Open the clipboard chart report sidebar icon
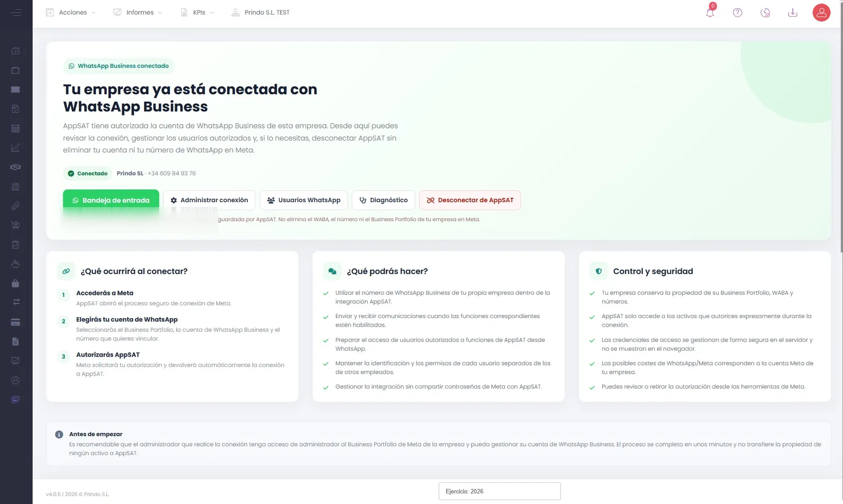The width and height of the screenshot is (843, 504). (15, 245)
